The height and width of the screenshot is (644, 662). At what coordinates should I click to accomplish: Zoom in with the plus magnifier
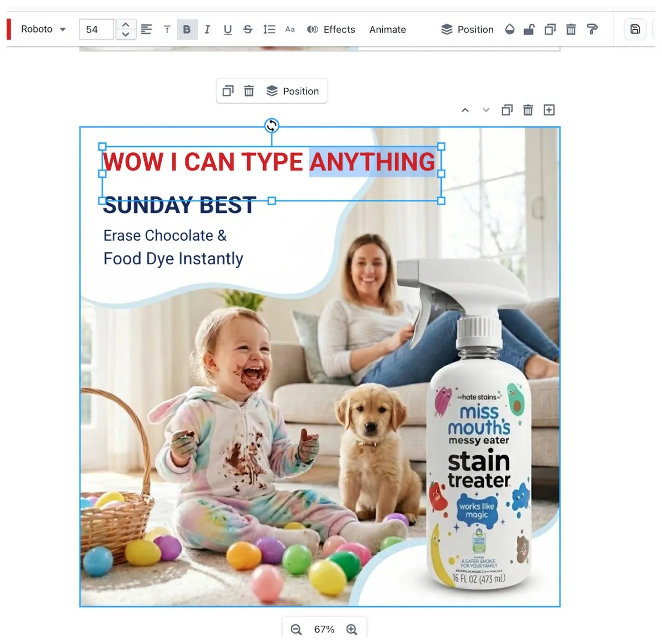[x=352, y=630]
